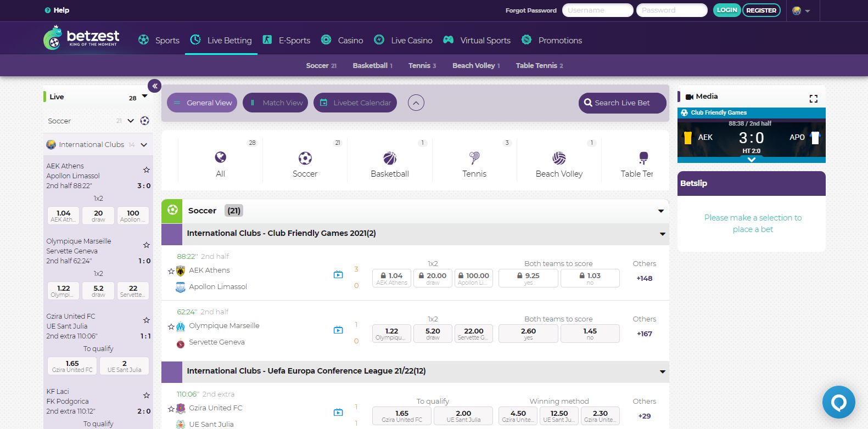
Task: Collapse International Clubs group in sidebar
Action: [144, 145]
